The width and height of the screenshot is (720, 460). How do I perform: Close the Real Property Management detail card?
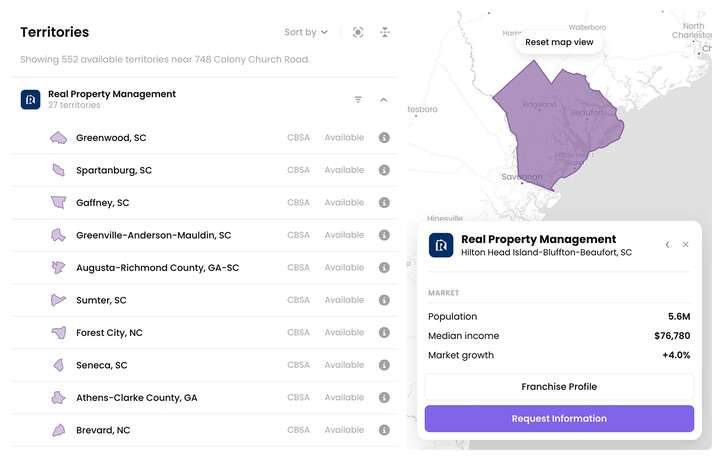tap(685, 245)
